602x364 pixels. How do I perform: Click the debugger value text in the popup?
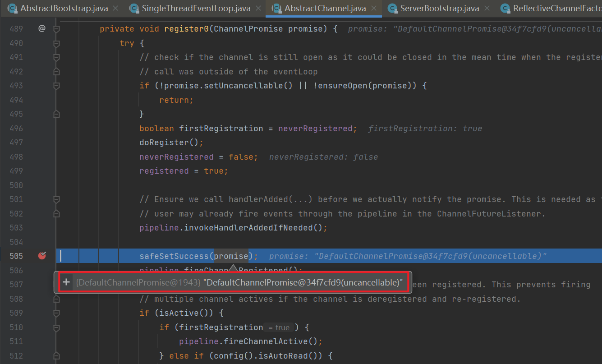pyautogui.click(x=303, y=282)
